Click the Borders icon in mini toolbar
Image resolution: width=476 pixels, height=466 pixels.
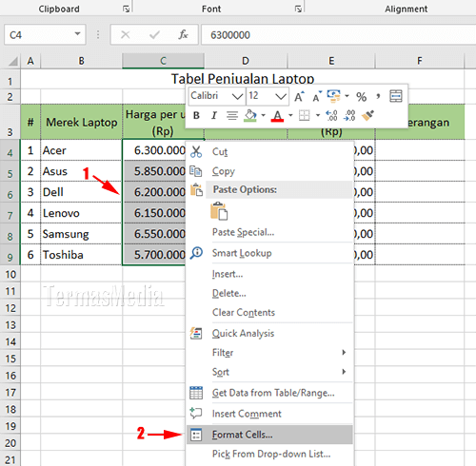304,115
